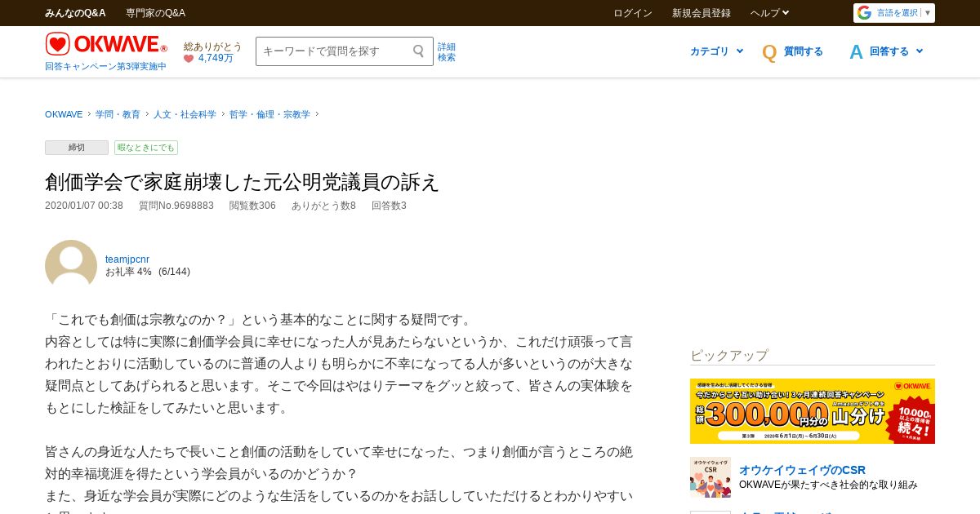Switch to 専門家のQ&A tab
Screen dimensions: 980x514
click(x=155, y=13)
